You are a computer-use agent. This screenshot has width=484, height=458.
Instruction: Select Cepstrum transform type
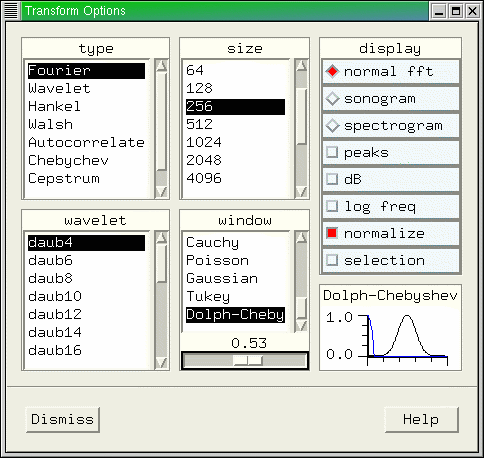coord(86,179)
